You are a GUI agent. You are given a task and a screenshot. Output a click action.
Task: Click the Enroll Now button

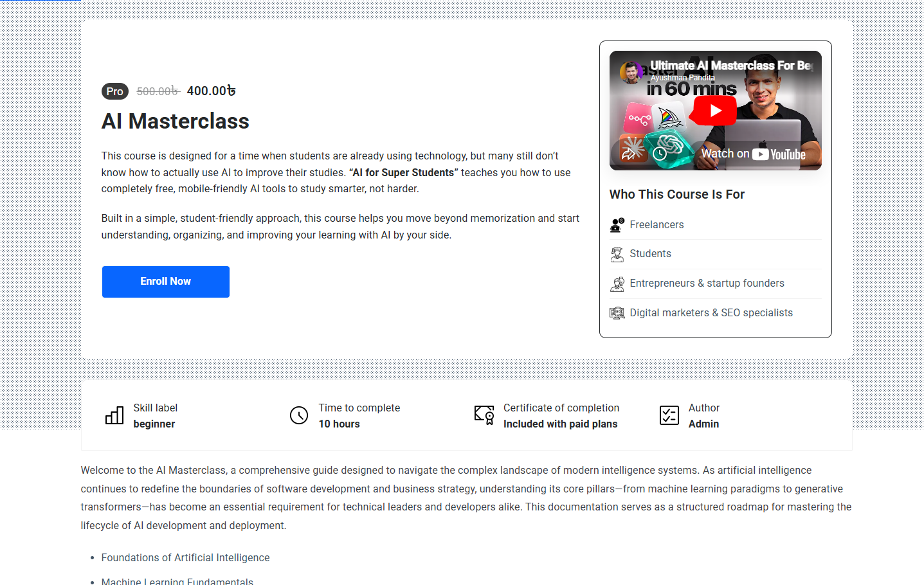pos(166,282)
